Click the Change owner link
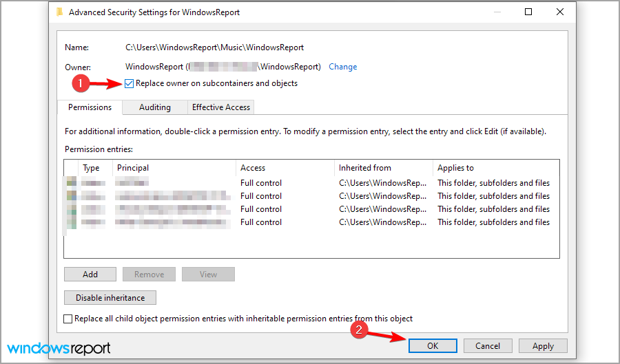The image size is (620, 364). tap(342, 67)
